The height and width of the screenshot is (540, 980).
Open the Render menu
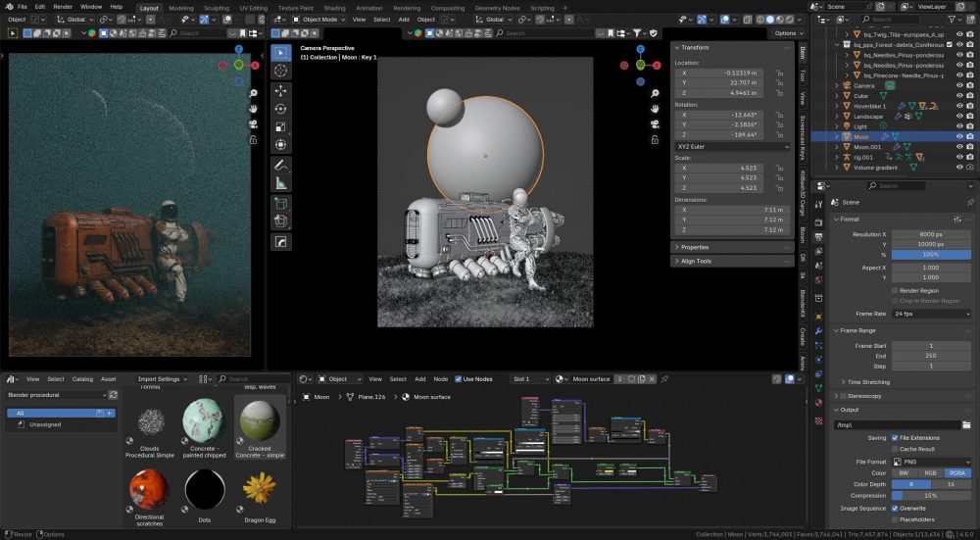[x=63, y=7]
